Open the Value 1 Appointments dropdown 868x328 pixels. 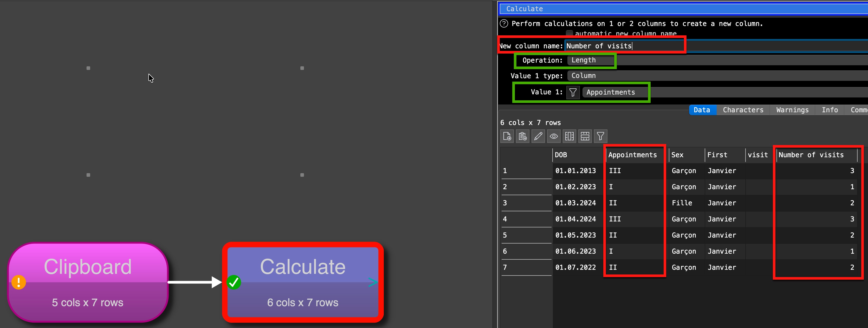click(615, 92)
